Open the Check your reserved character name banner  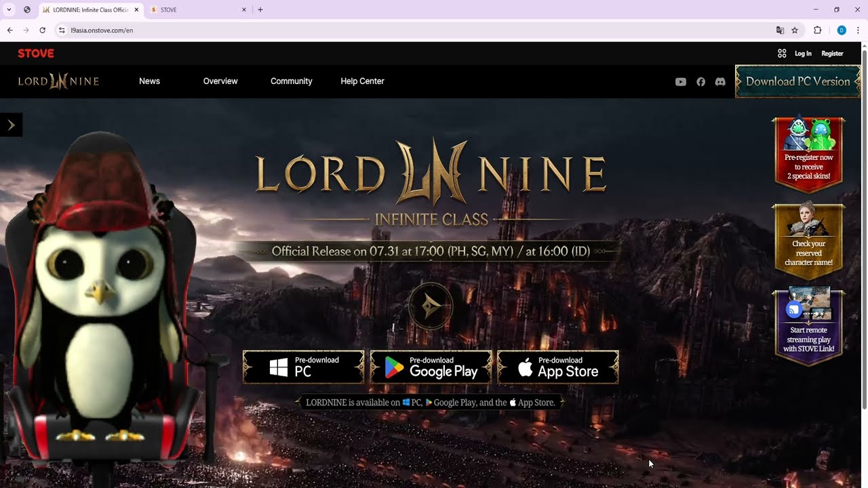point(808,242)
